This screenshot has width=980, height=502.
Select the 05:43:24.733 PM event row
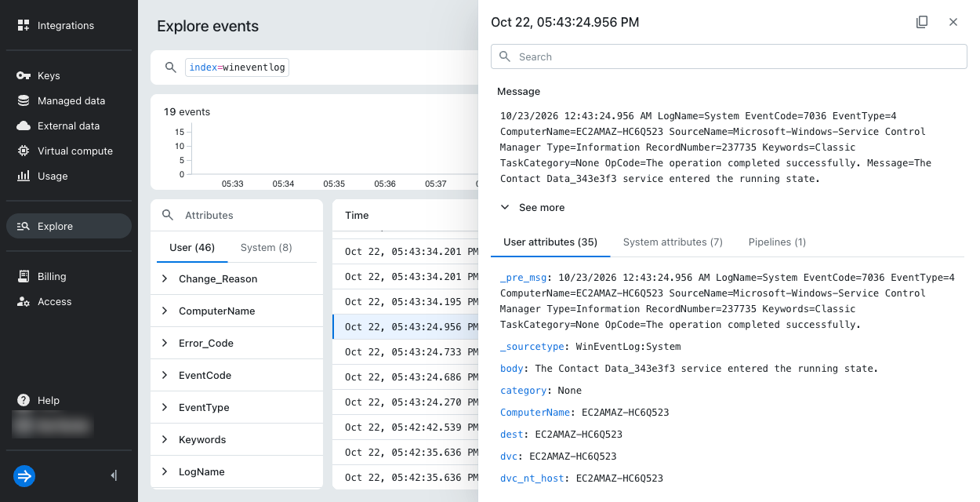(x=405, y=351)
